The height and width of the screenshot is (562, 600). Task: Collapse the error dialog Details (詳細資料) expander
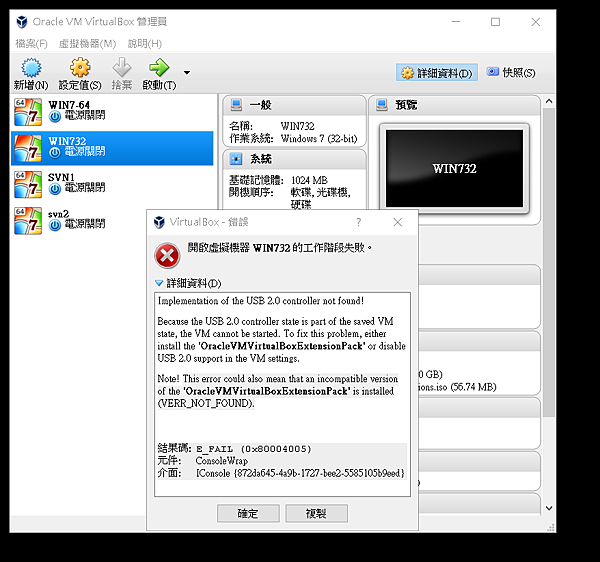[x=159, y=283]
